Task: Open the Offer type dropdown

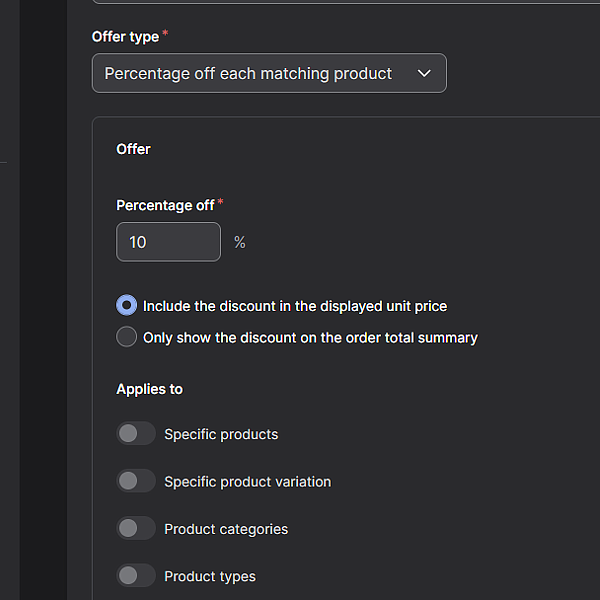Action: click(269, 73)
